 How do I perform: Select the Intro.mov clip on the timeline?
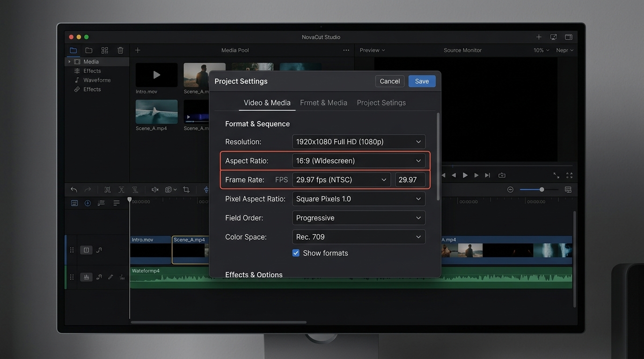tap(151, 250)
